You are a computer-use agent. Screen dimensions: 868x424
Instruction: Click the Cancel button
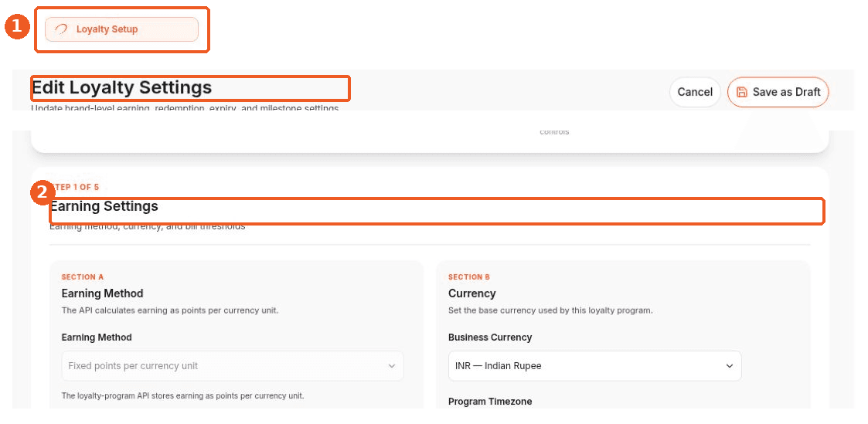[695, 92]
